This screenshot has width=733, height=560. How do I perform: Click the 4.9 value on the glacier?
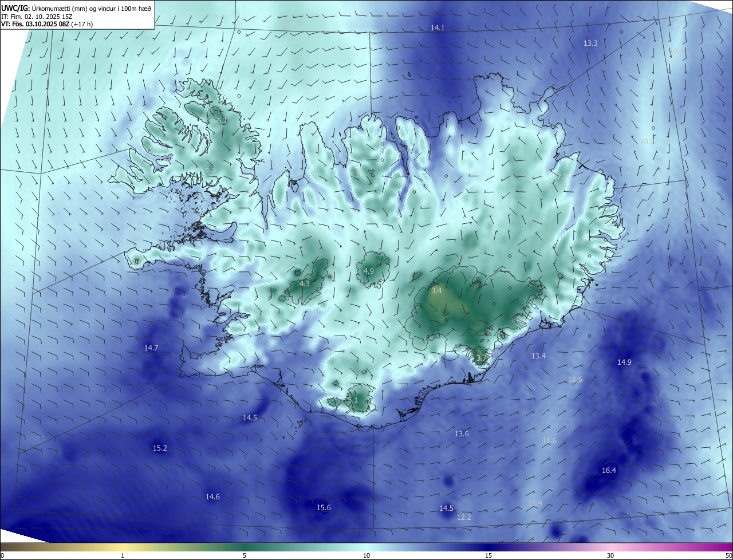pyautogui.click(x=369, y=271)
